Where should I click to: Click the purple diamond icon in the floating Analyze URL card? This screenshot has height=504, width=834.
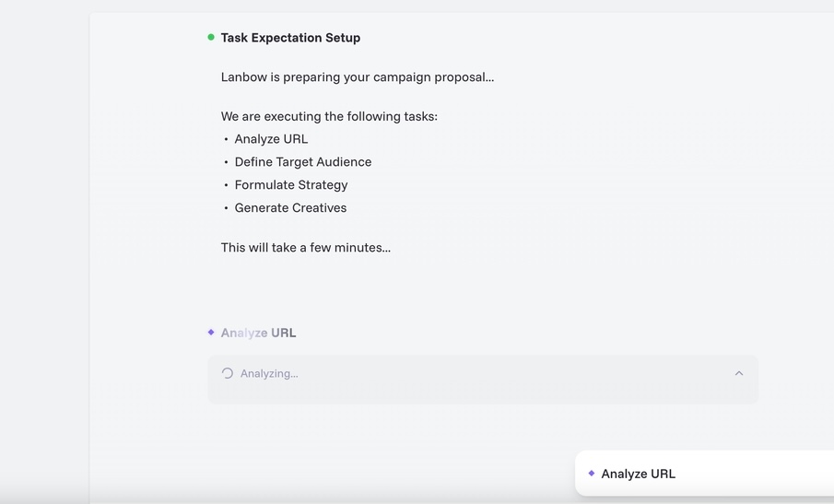(x=592, y=474)
